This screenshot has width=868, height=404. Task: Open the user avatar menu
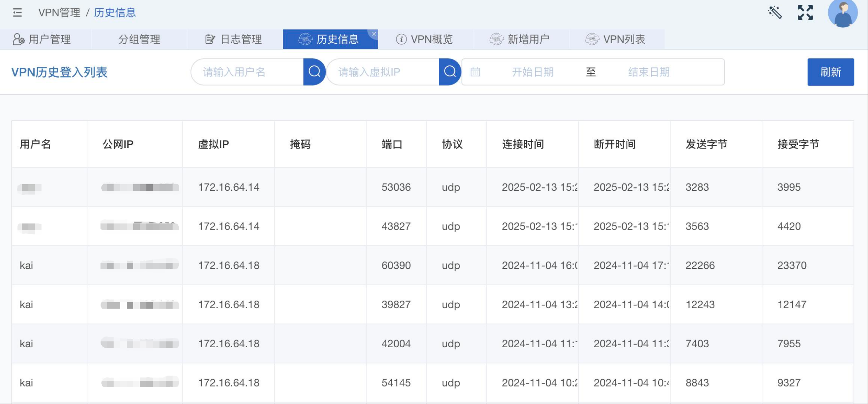pos(843,14)
